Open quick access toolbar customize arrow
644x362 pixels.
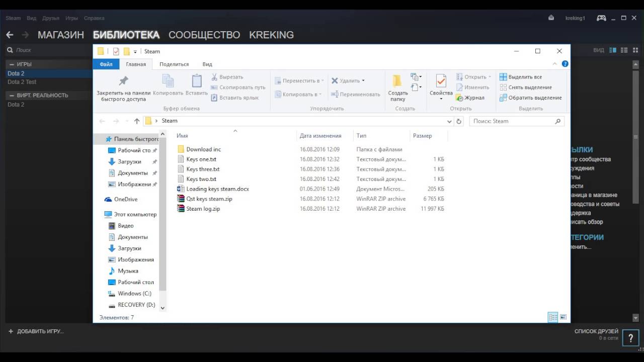pyautogui.click(x=135, y=51)
